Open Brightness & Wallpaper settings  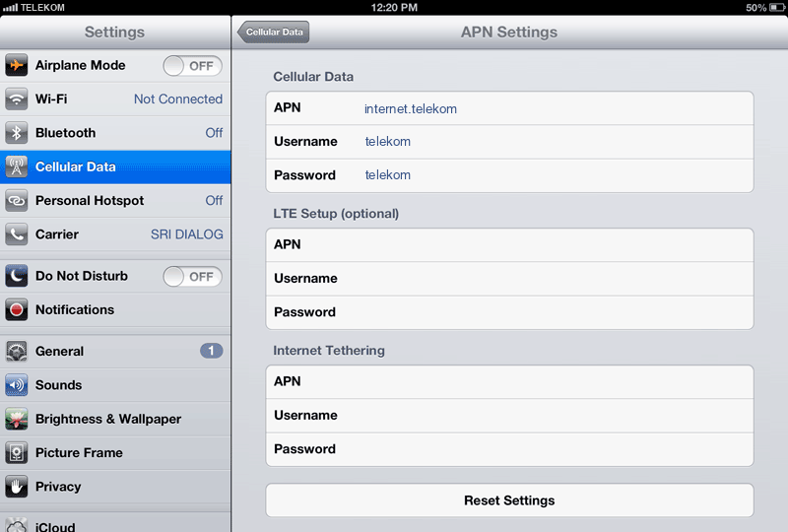115,419
